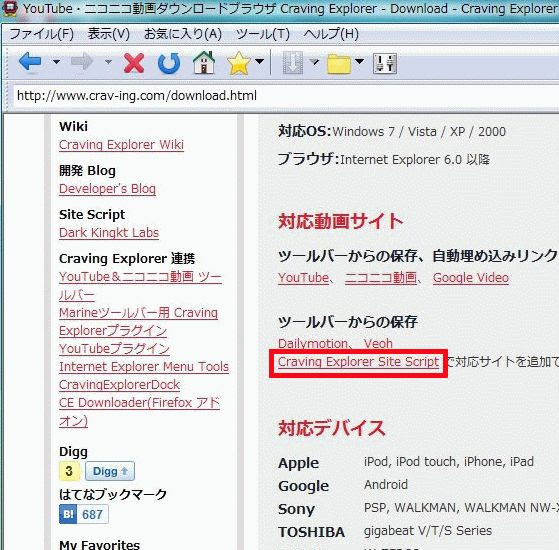Click 'gigabeat V/T/S Series' text
Viewport: 559px width, 550px height.
(428, 531)
